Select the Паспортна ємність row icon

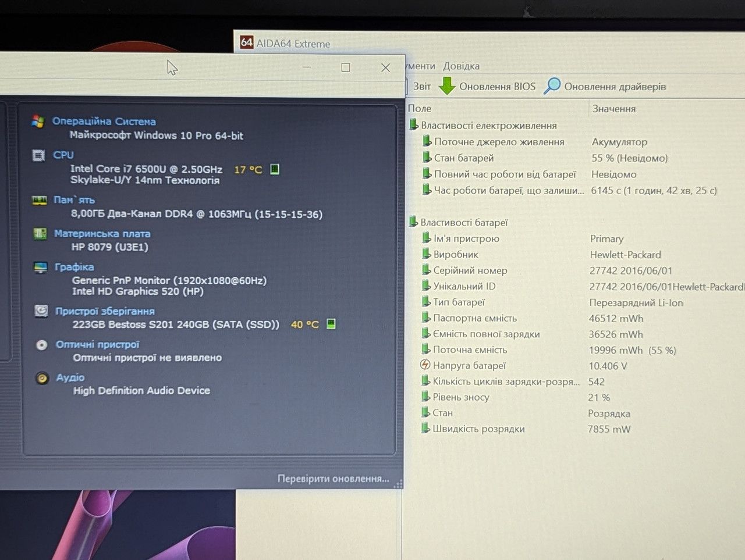(426, 318)
